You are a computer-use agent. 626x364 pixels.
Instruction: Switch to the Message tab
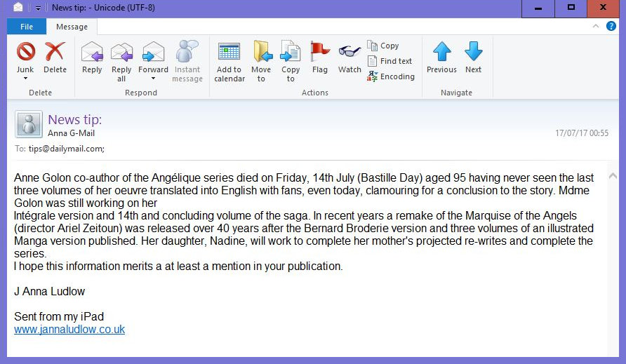click(72, 27)
